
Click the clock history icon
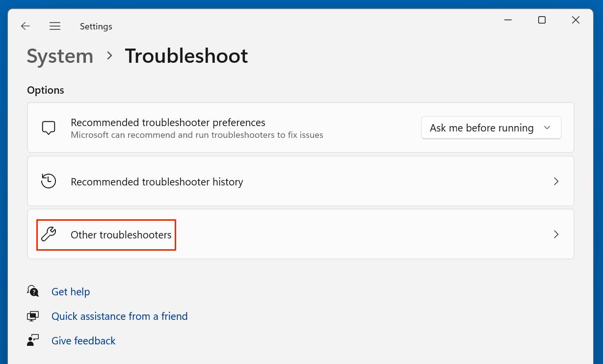pyautogui.click(x=48, y=182)
